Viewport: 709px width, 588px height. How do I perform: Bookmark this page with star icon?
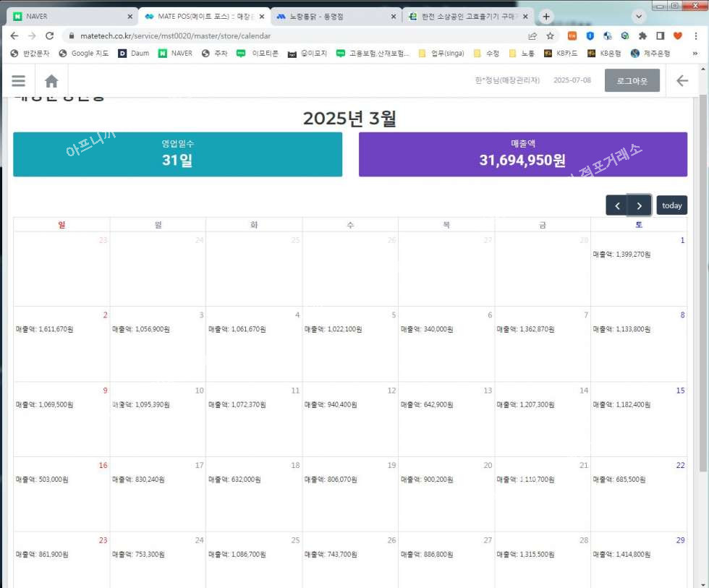(550, 35)
